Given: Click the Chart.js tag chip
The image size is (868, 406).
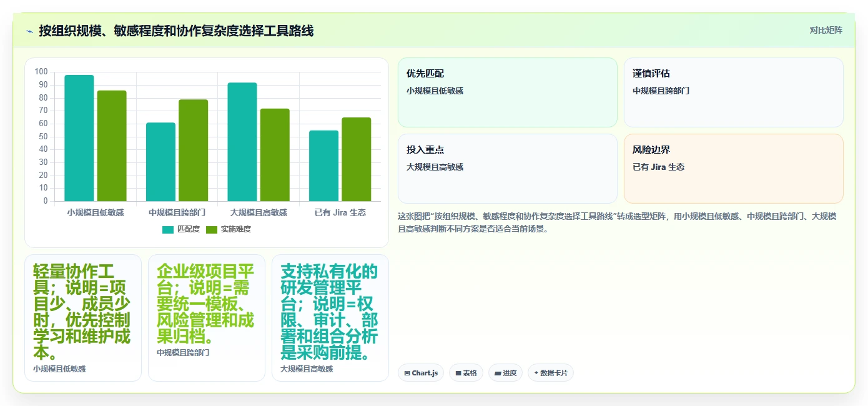Looking at the screenshot, I should 421,373.
